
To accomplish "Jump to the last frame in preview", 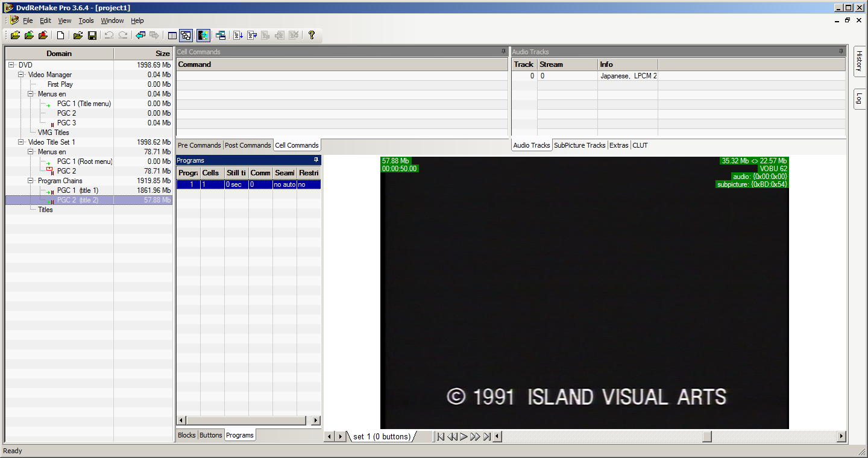I will tap(487, 436).
